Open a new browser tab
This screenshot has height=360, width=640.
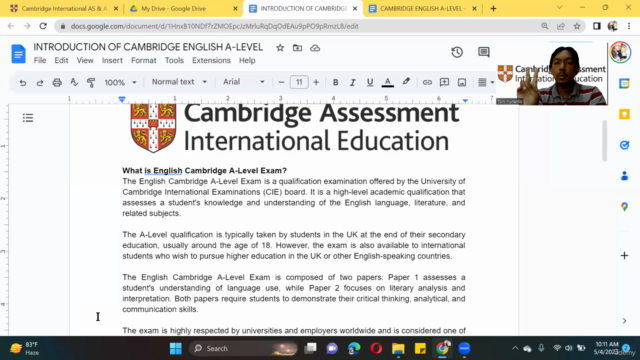click(x=493, y=8)
